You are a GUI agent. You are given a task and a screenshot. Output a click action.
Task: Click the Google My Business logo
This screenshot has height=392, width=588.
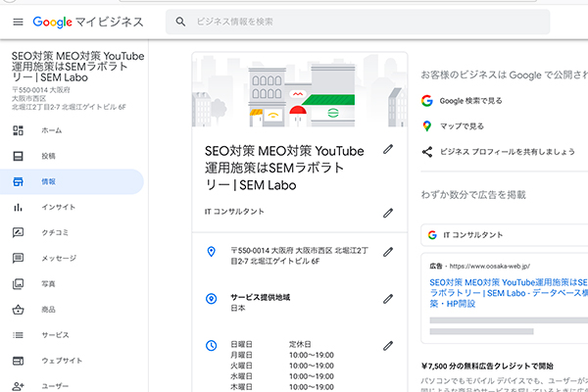pyautogui.click(x=88, y=23)
